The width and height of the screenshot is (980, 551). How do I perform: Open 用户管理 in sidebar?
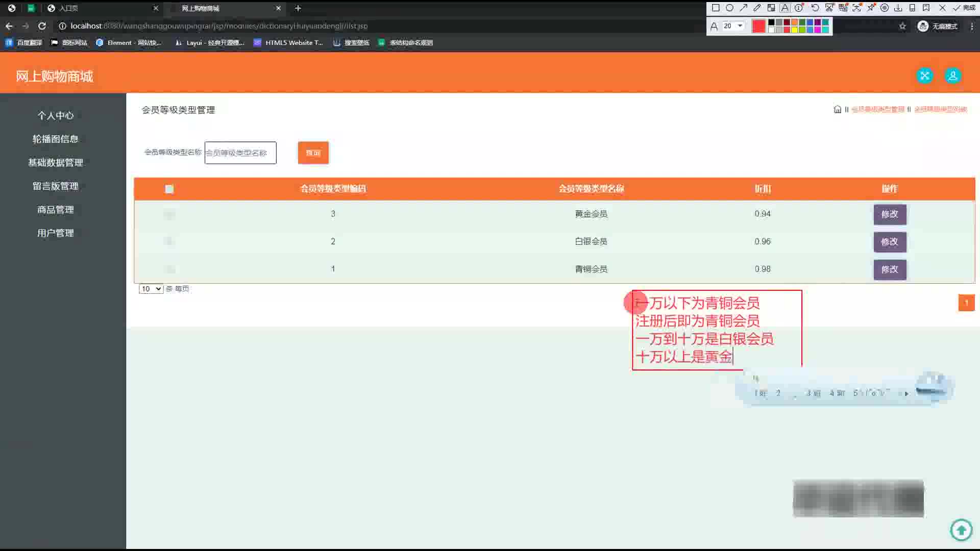point(56,233)
